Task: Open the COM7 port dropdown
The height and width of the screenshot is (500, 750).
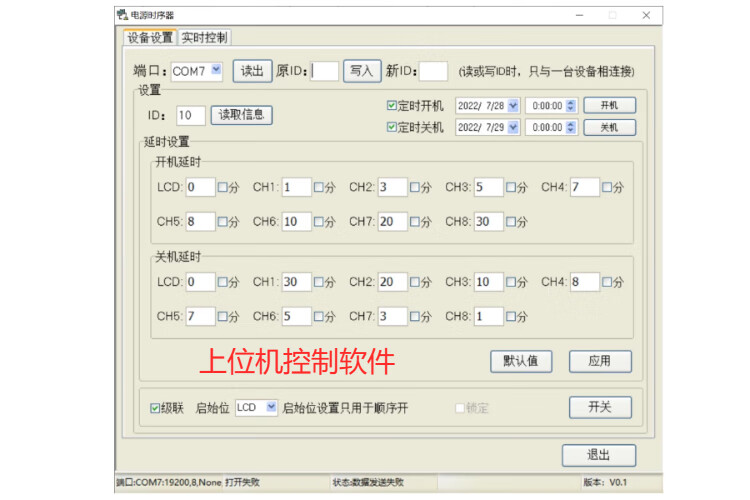Action: click(216, 71)
